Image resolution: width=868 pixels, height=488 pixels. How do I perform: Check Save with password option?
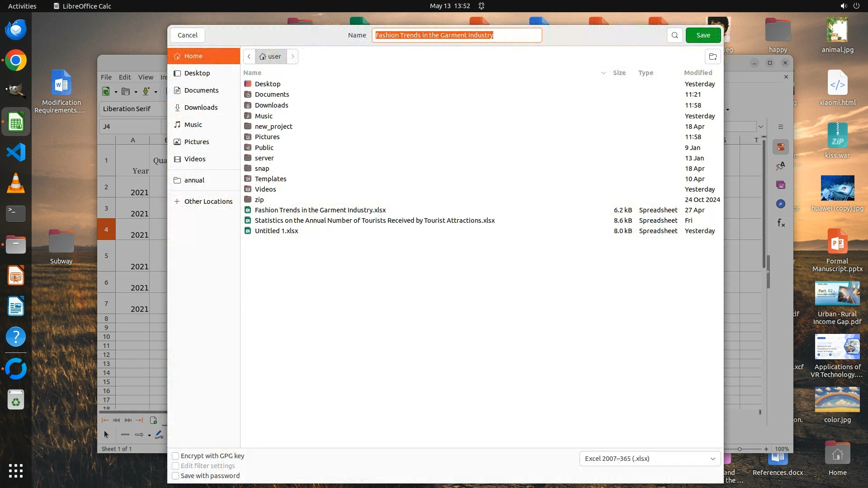click(176, 476)
